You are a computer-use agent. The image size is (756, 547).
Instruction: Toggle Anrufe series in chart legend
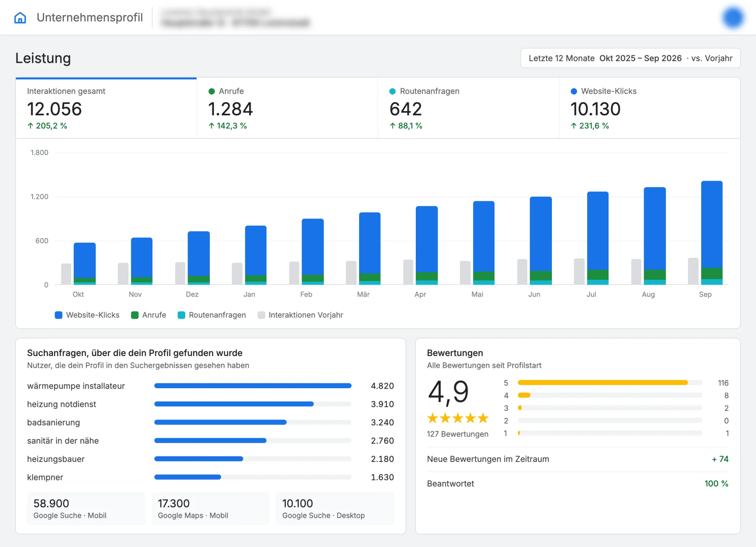tap(149, 315)
